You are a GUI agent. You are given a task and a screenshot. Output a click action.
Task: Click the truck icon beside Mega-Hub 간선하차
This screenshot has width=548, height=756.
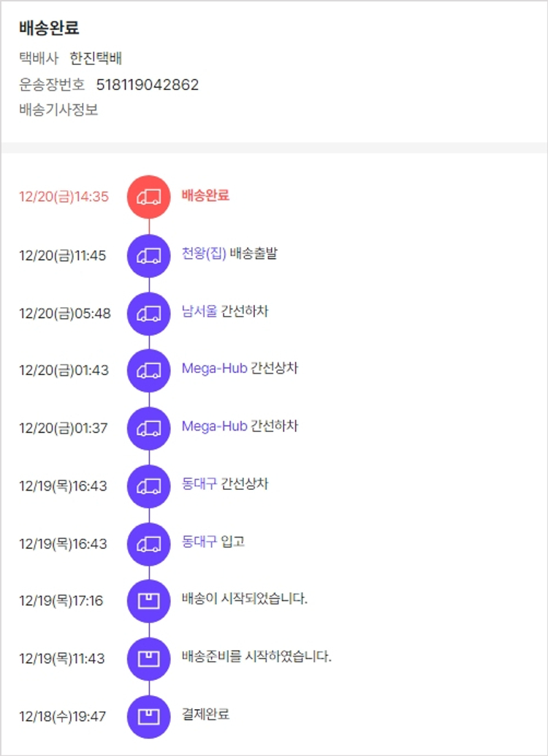[x=149, y=428]
